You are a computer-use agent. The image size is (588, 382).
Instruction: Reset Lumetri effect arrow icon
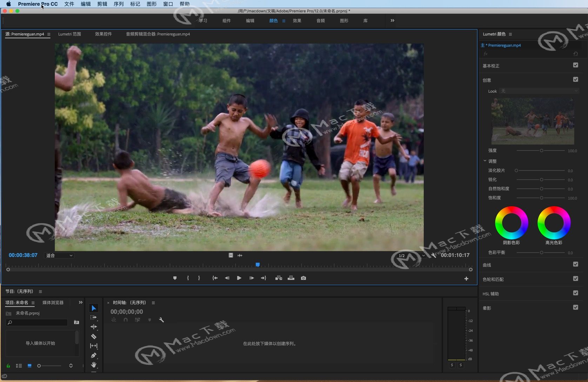pos(575,54)
